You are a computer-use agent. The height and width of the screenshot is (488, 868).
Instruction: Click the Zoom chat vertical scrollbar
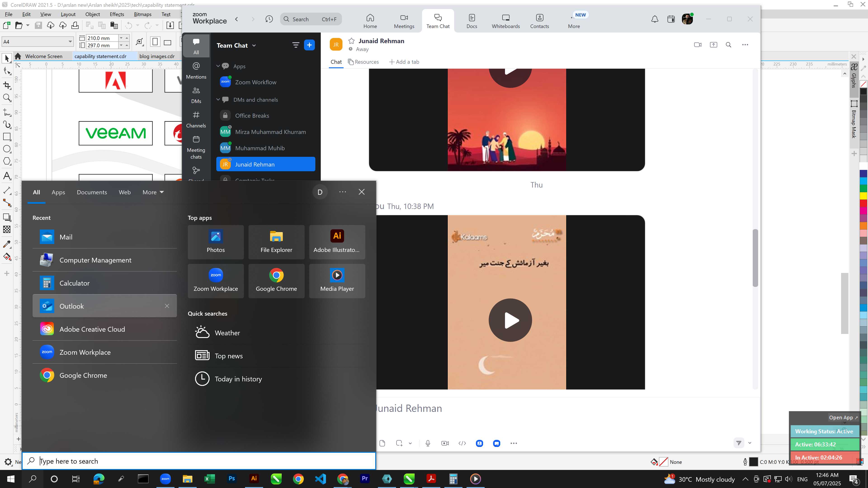pyautogui.click(x=755, y=258)
